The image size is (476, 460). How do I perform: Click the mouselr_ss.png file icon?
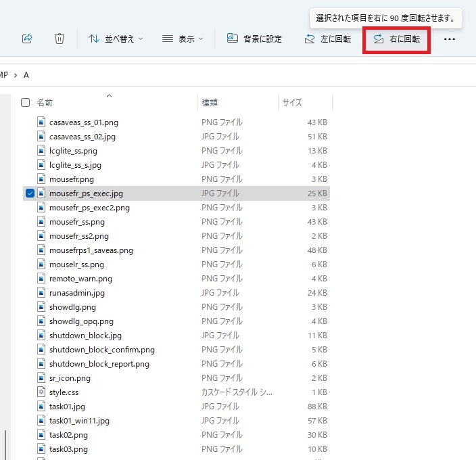tap(41, 264)
